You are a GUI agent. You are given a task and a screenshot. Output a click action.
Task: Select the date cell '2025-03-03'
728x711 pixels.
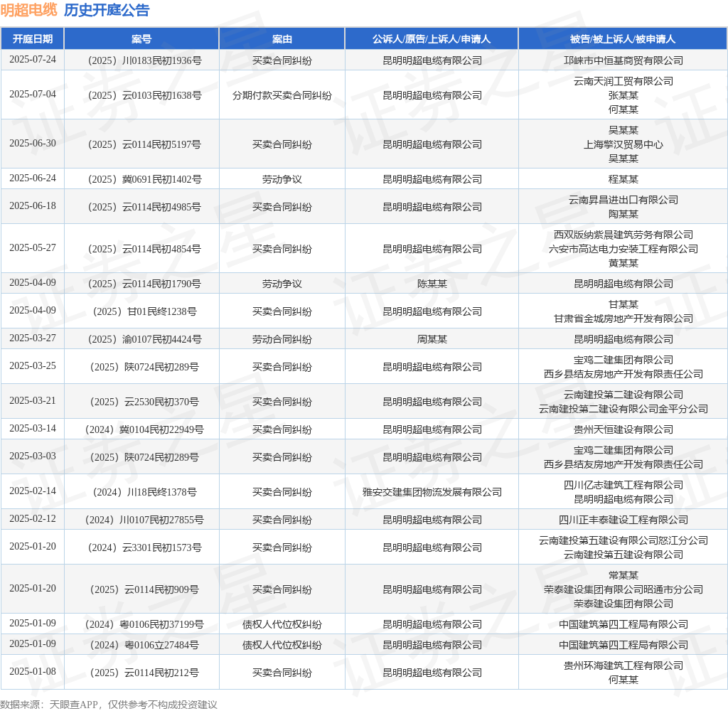(33, 456)
